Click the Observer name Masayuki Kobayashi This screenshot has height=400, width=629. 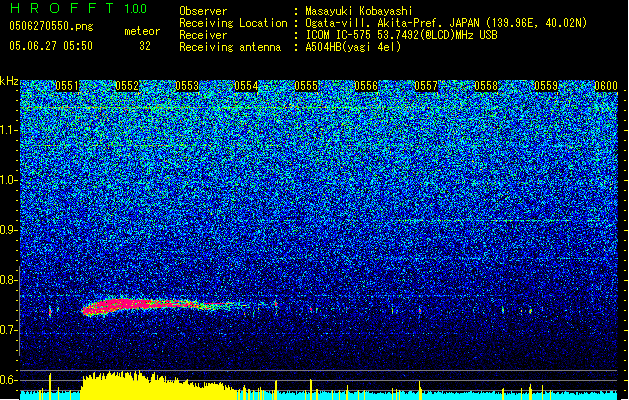(358, 11)
